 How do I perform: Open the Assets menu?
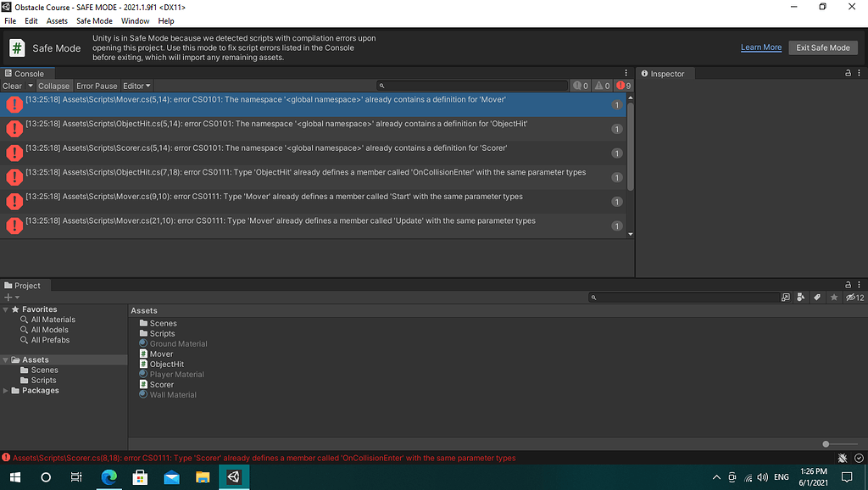click(x=57, y=21)
